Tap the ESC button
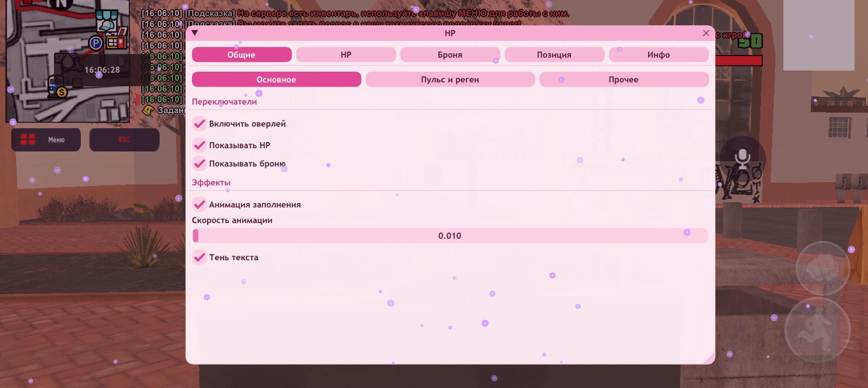The height and width of the screenshot is (388, 868). coord(125,140)
